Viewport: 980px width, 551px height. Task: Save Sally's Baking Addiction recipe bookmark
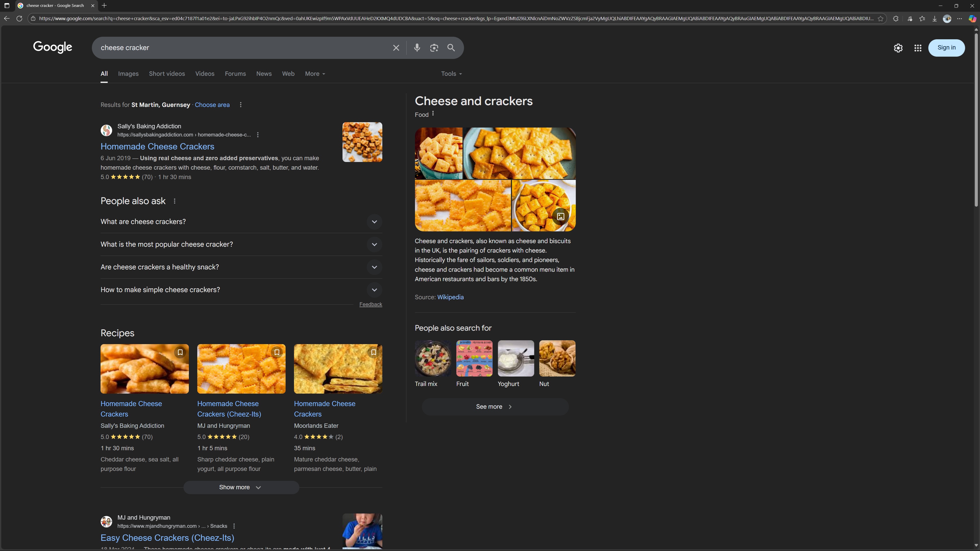[x=180, y=352]
